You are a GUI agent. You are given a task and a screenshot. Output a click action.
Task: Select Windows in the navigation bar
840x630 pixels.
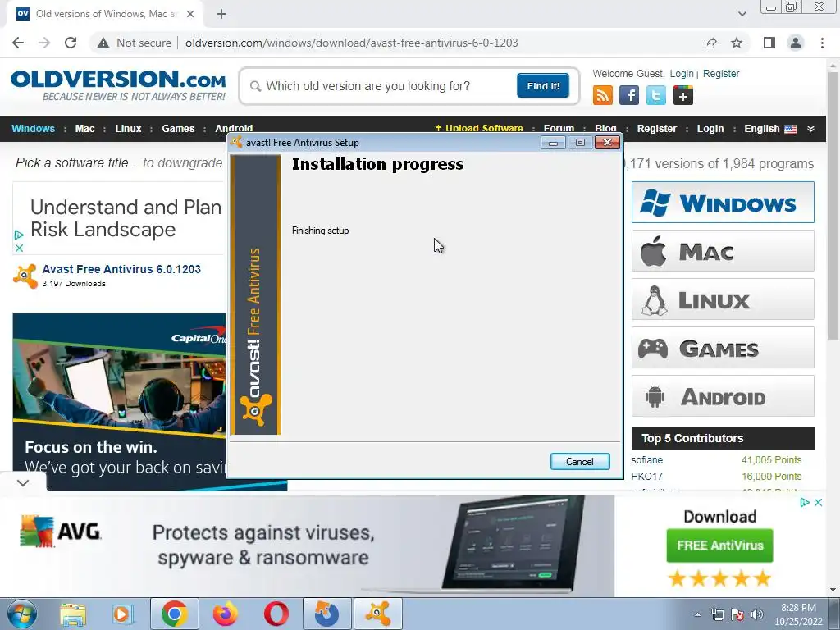[x=33, y=129]
